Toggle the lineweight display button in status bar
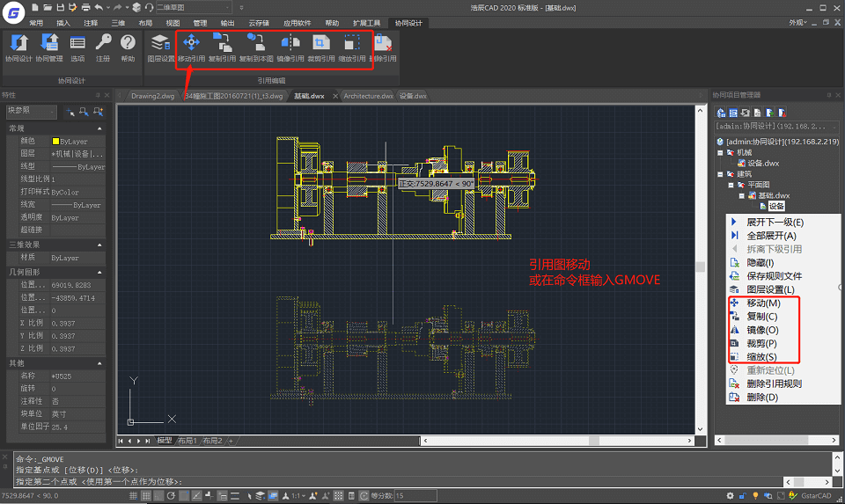845x504 pixels. click(x=235, y=496)
